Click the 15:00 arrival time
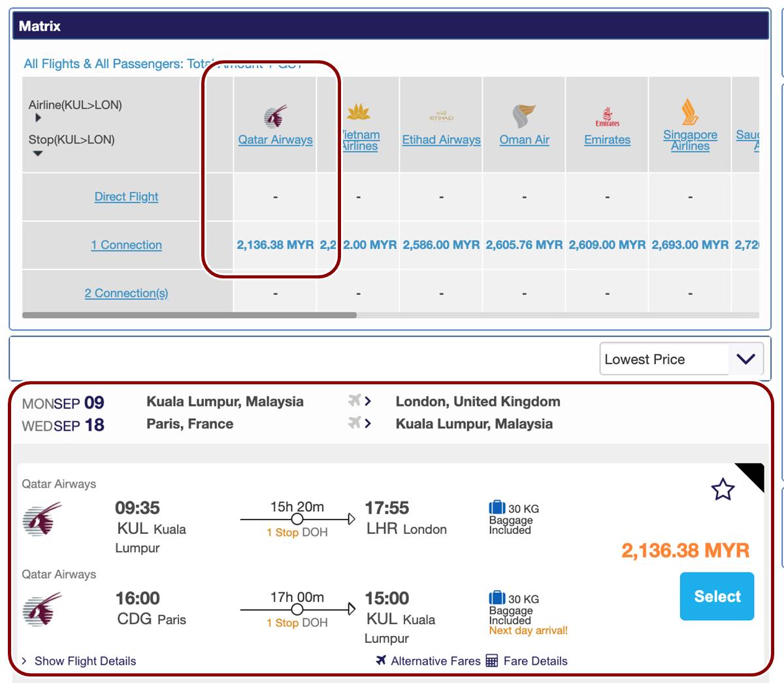This screenshot has width=784, height=683. pyautogui.click(x=387, y=598)
